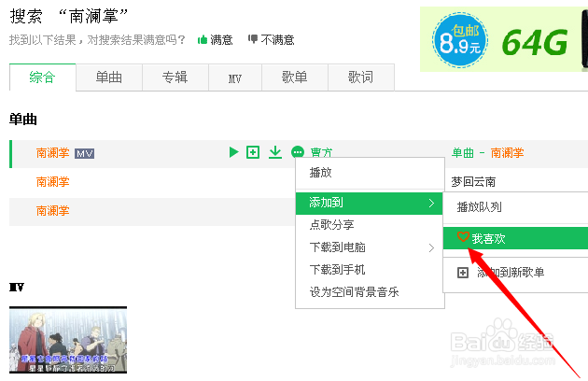
Task: Switch to the 综合 tab
Action: (42, 78)
